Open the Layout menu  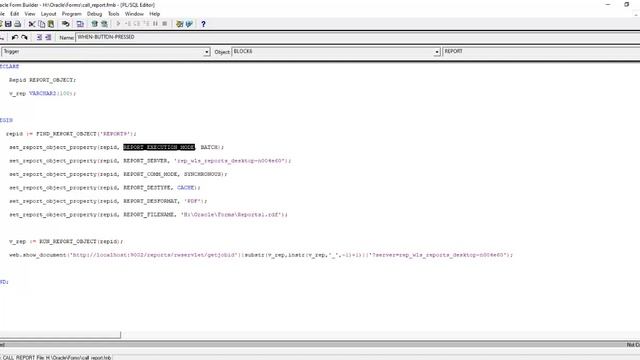(48, 14)
